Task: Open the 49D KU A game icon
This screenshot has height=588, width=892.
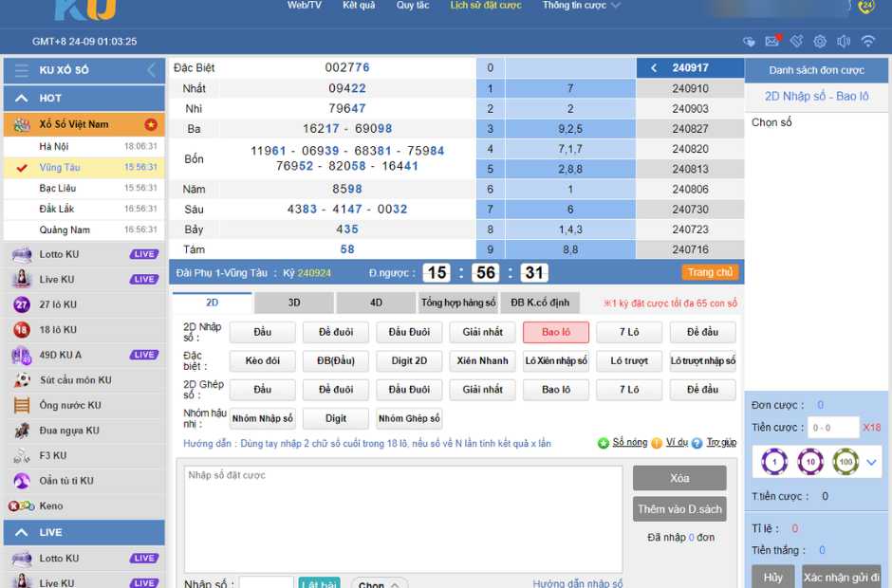Action: pyautogui.click(x=22, y=355)
